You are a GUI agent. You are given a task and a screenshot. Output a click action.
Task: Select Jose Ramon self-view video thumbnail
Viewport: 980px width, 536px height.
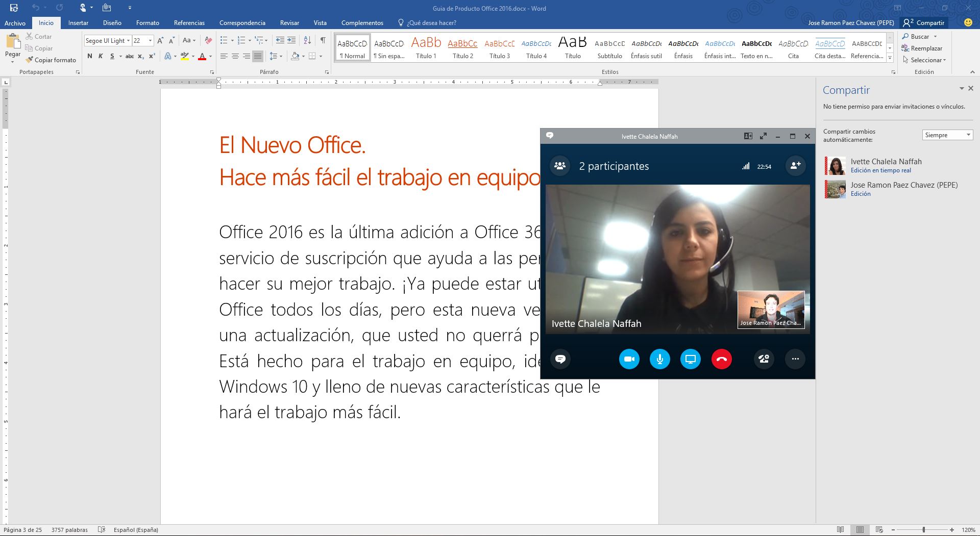click(771, 310)
